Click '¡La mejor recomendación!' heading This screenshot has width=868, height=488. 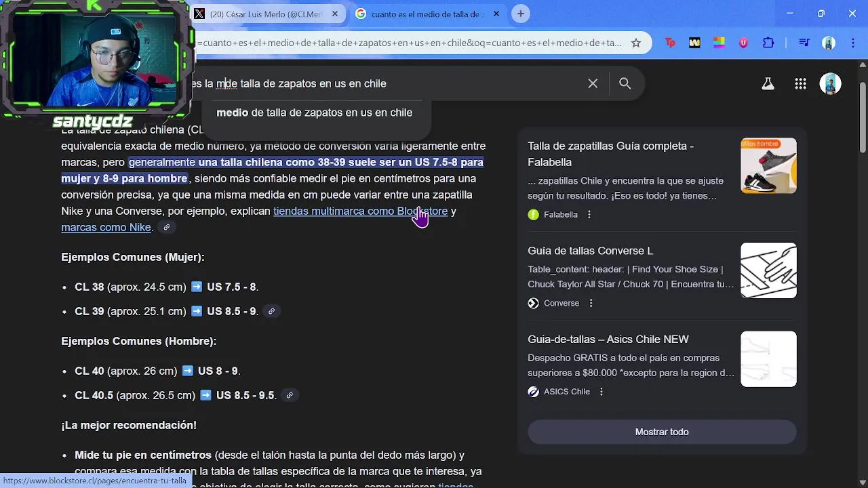129,425
